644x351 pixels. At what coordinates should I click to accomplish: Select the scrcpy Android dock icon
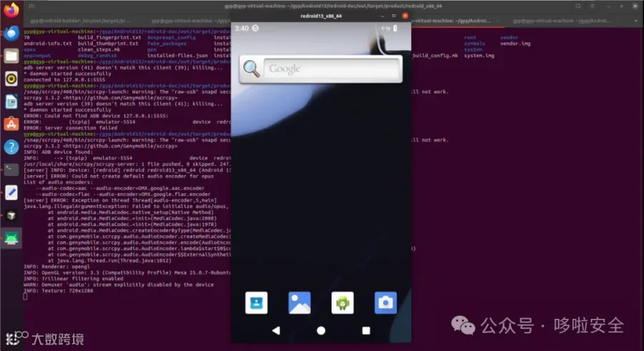(11, 238)
